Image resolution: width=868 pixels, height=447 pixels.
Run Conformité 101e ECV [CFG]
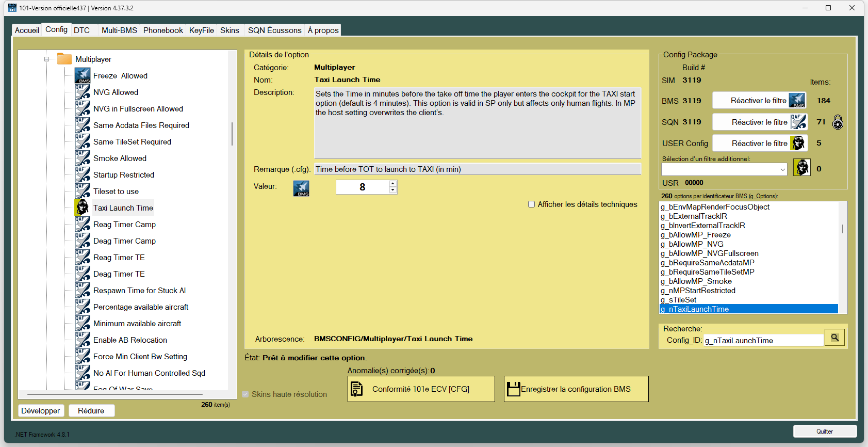tap(421, 389)
